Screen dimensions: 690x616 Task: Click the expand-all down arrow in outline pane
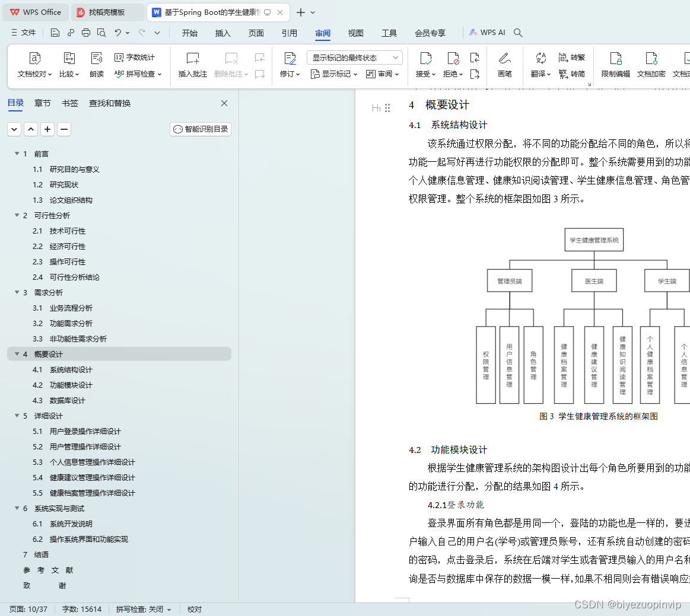coord(14,129)
